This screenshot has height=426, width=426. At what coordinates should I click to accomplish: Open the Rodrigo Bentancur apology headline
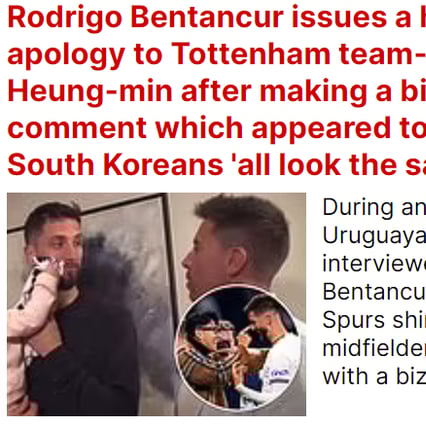coord(217,91)
